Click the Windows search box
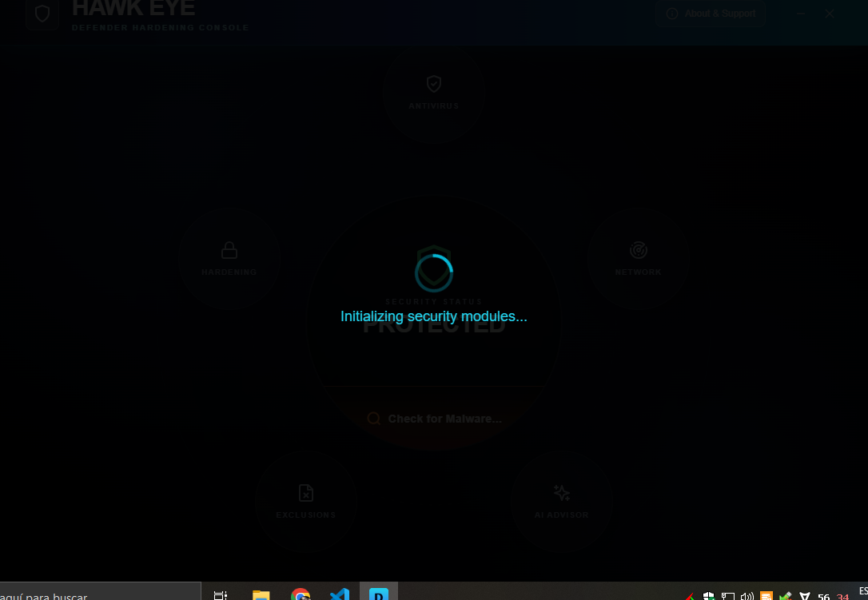868x600 pixels. coord(100,592)
